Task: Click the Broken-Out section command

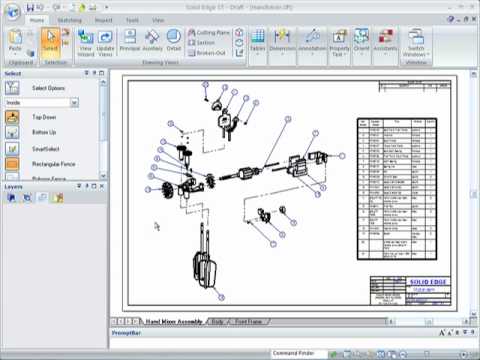Action: [x=207, y=53]
